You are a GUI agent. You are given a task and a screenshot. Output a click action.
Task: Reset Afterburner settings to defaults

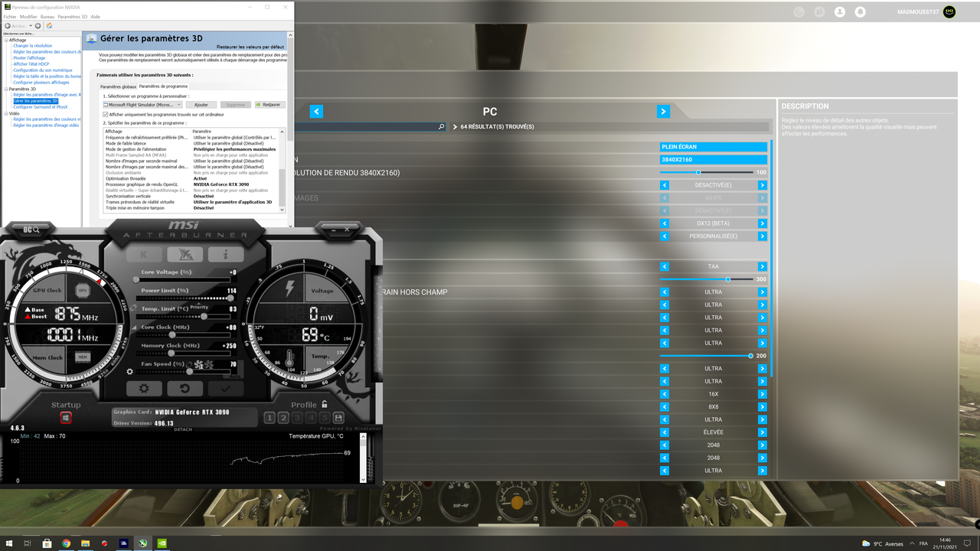pyautogui.click(x=185, y=388)
